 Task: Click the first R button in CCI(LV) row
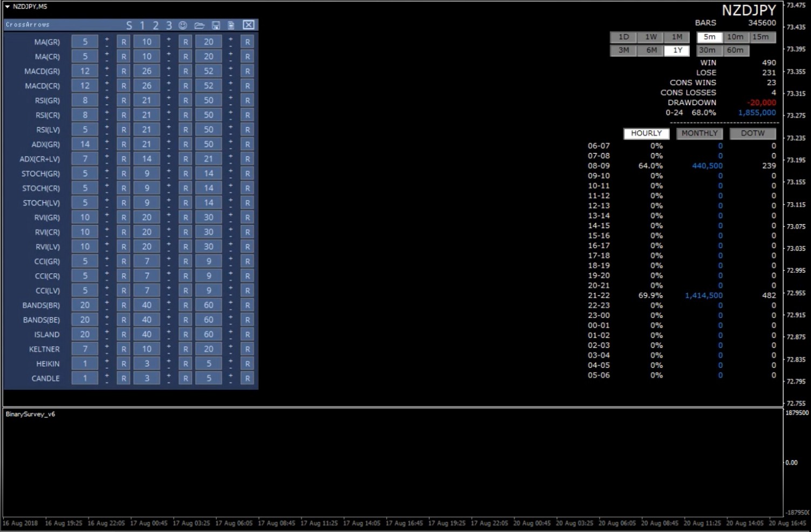(x=124, y=291)
